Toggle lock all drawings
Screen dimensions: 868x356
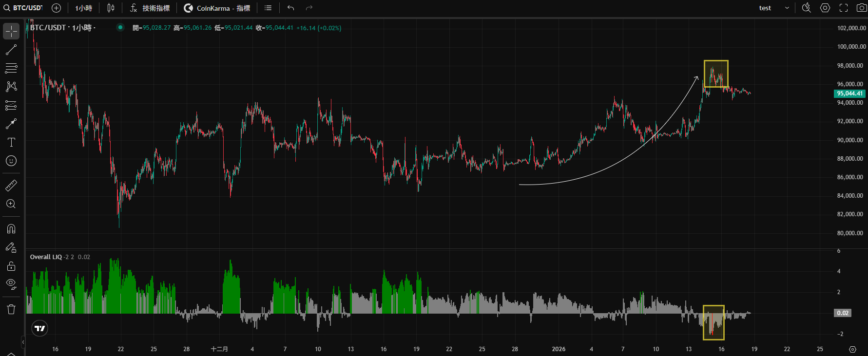tap(11, 266)
